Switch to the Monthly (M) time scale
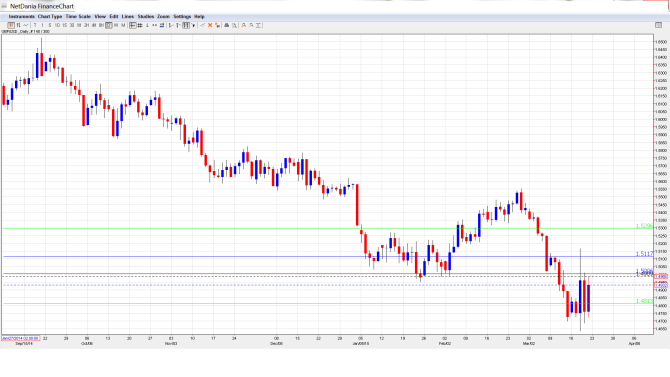Screen dimensions: 670x377 [123, 25]
